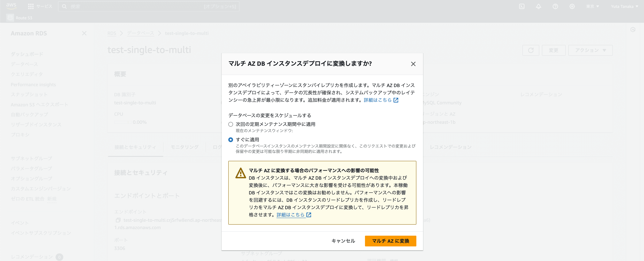Screen dimensions: 644x261
Task: Click the AWS logo icon
Action: [x=11, y=6]
